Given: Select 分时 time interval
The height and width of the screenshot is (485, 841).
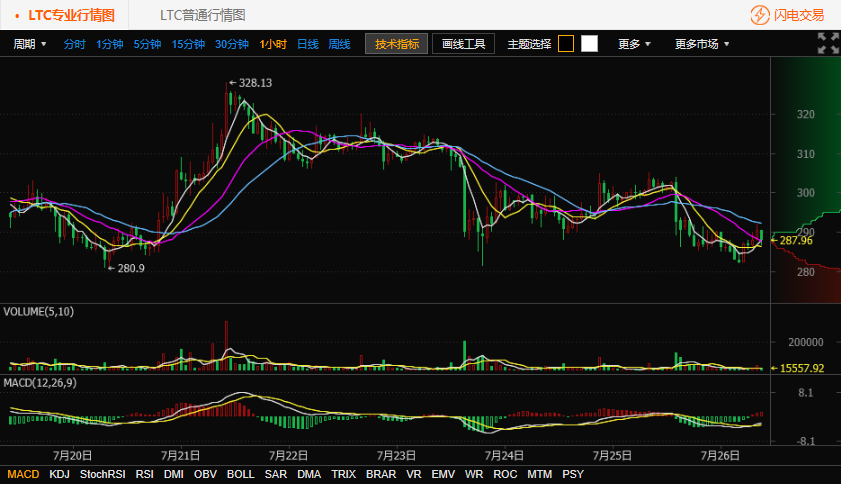Looking at the screenshot, I should [x=75, y=44].
